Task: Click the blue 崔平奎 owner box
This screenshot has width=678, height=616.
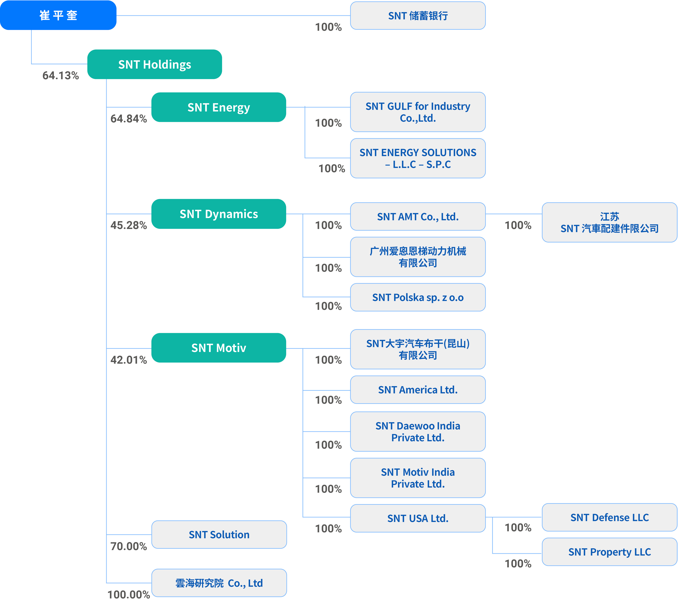Action: [58, 15]
